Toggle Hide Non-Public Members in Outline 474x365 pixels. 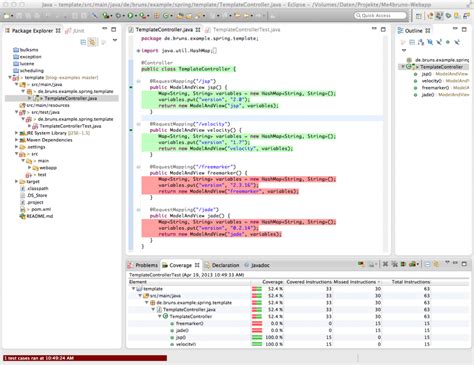coord(448,42)
